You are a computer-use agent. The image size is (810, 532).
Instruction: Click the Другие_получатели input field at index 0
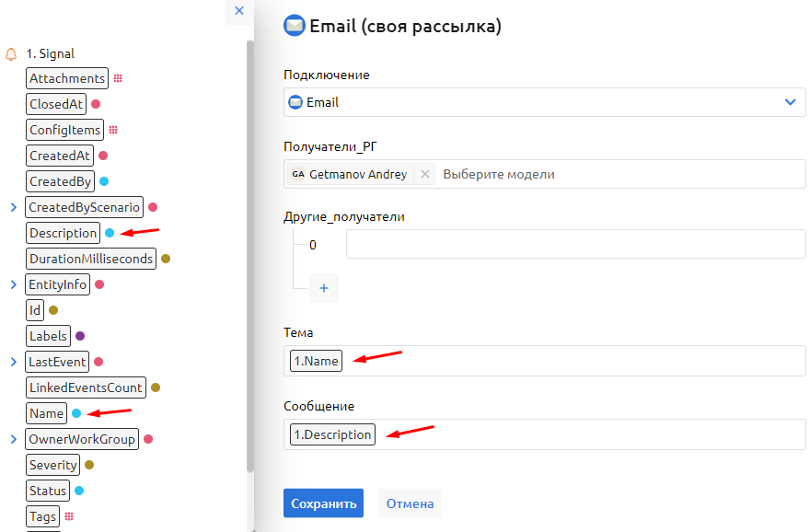click(x=575, y=245)
